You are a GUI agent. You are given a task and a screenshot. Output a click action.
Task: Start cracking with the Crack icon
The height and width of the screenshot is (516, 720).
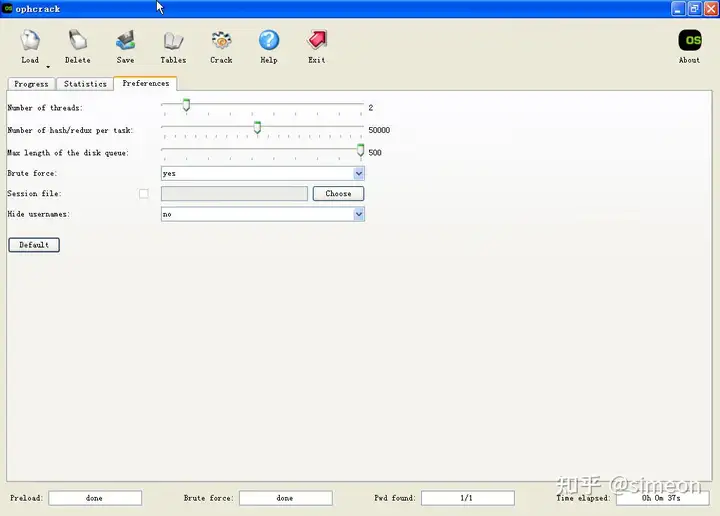click(x=221, y=41)
